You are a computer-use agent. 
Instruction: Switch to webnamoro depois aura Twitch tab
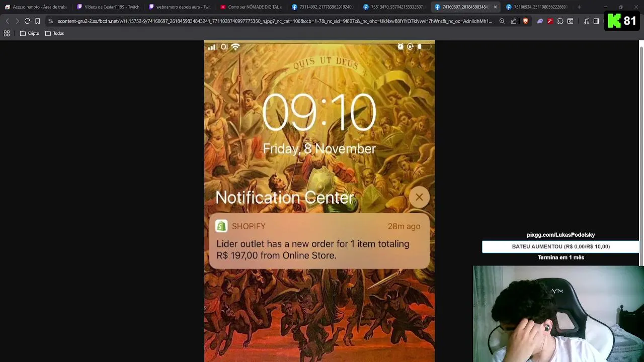tap(180, 7)
